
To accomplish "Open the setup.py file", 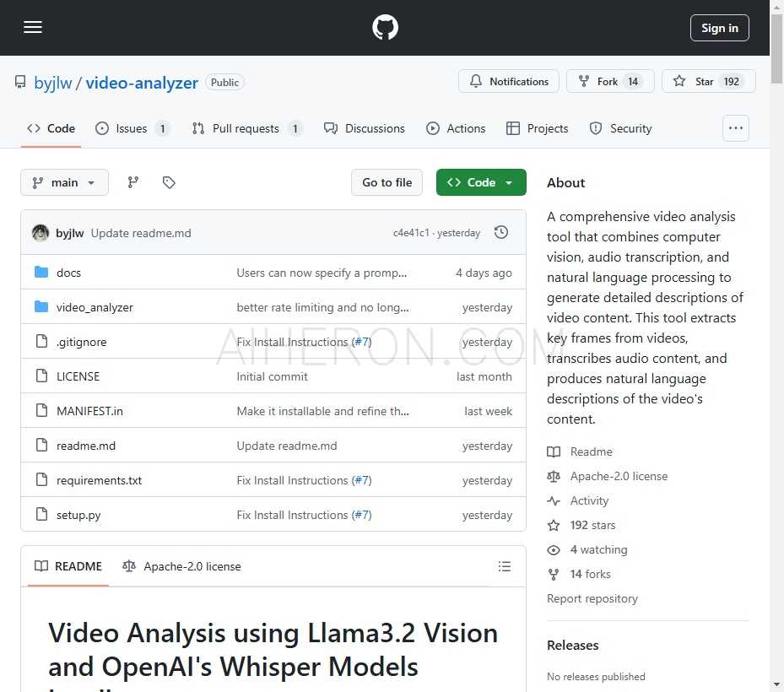I will click(x=78, y=515).
